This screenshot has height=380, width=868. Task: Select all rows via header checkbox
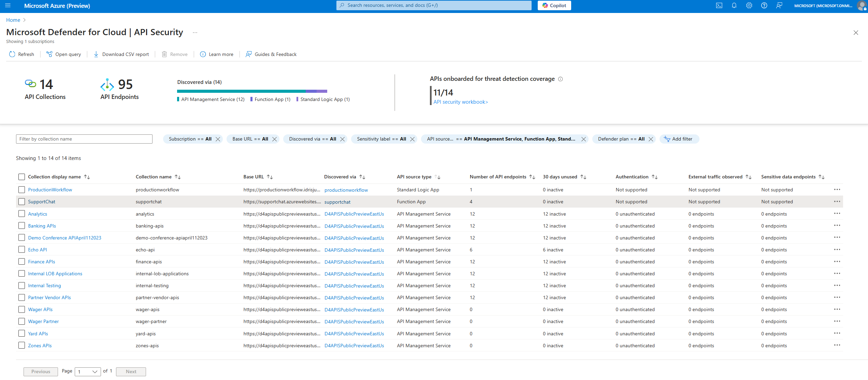(21, 177)
